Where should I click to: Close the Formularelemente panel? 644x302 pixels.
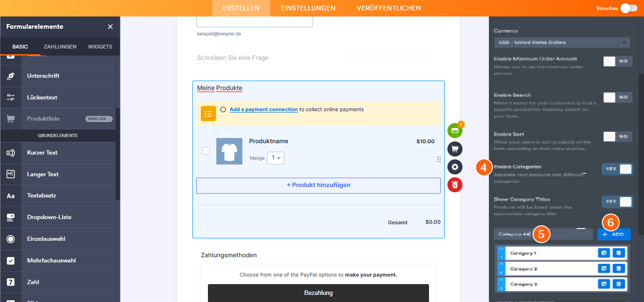click(x=110, y=27)
